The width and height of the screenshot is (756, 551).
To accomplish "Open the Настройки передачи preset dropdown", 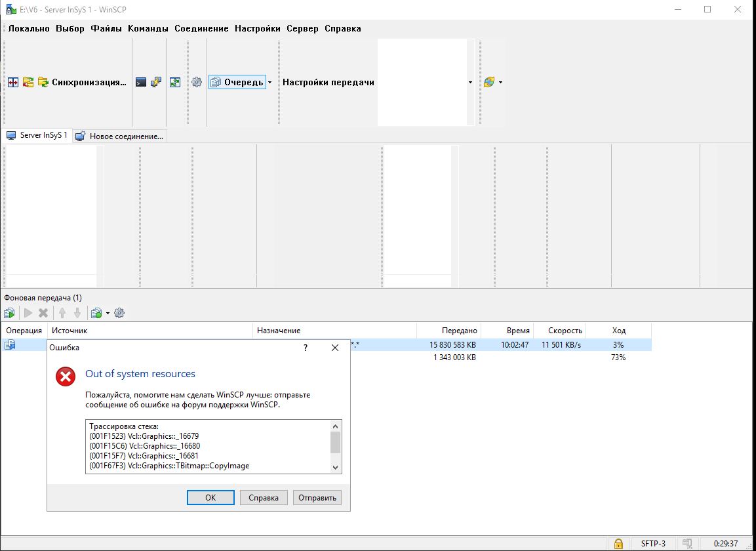I will tap(470, 82).
